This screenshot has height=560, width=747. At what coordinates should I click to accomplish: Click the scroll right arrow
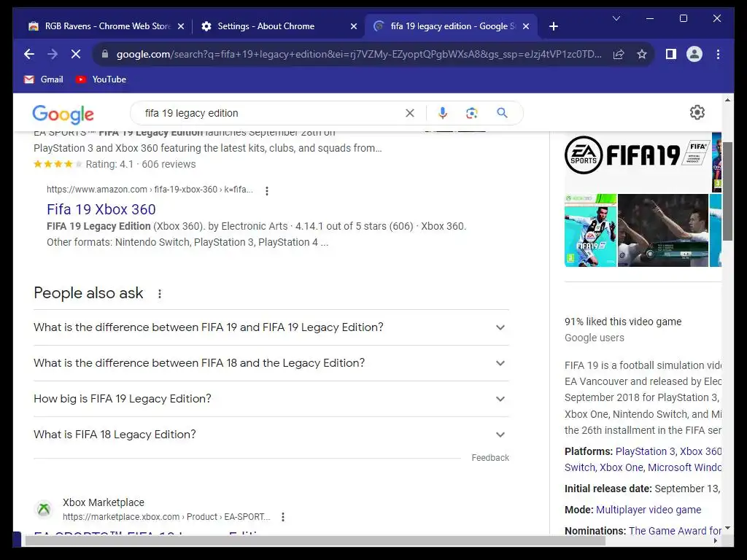tap(716, 541)
